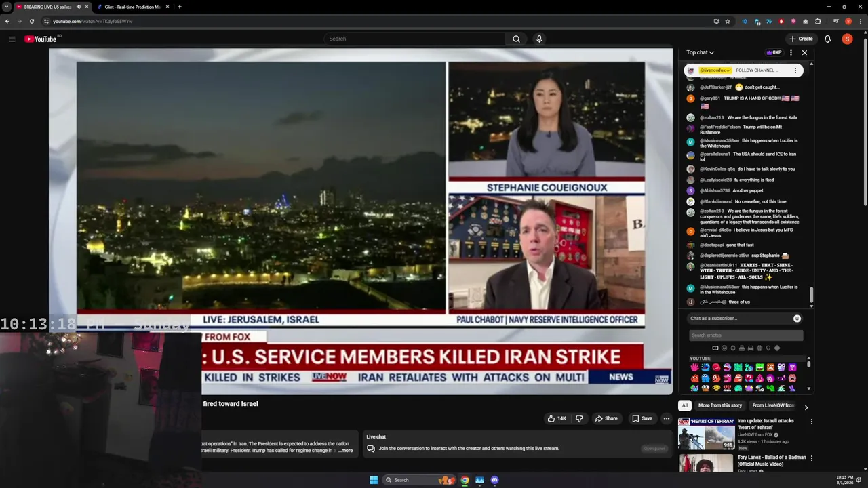Select the food cake emoji category
Viewport: 868px width, 488px height.
(x=742, y=348)
